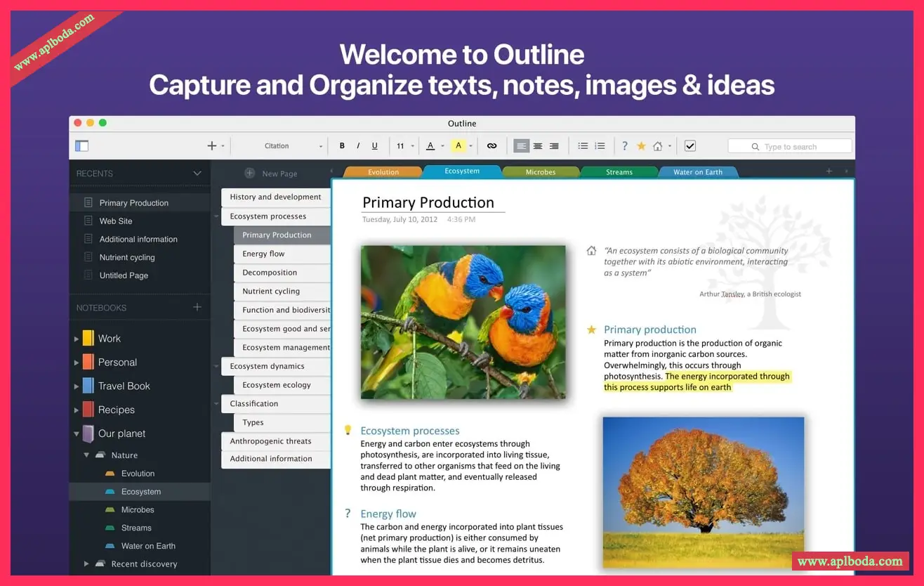Open the font size 11 dropdown
The height and width of the screenshot is (586, 924).
click(x=404, y=146)
